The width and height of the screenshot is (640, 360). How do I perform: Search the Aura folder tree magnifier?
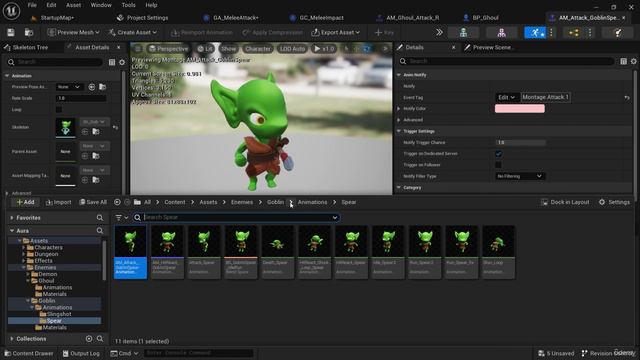[x=100, y=231]
